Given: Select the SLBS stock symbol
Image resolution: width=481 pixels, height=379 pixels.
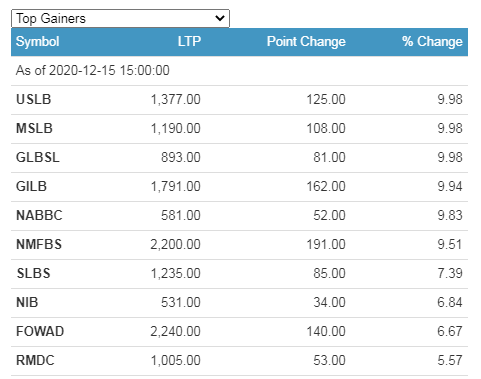Looking at the screenshot, I should point(34,273).
